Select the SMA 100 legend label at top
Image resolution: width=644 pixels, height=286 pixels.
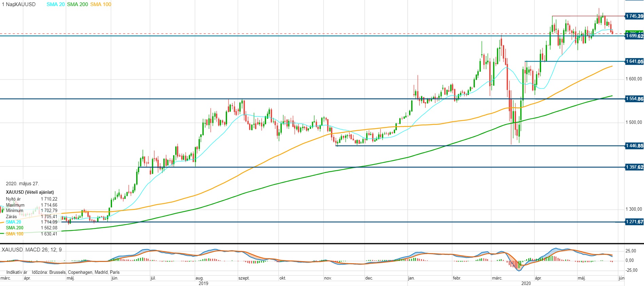101,4
